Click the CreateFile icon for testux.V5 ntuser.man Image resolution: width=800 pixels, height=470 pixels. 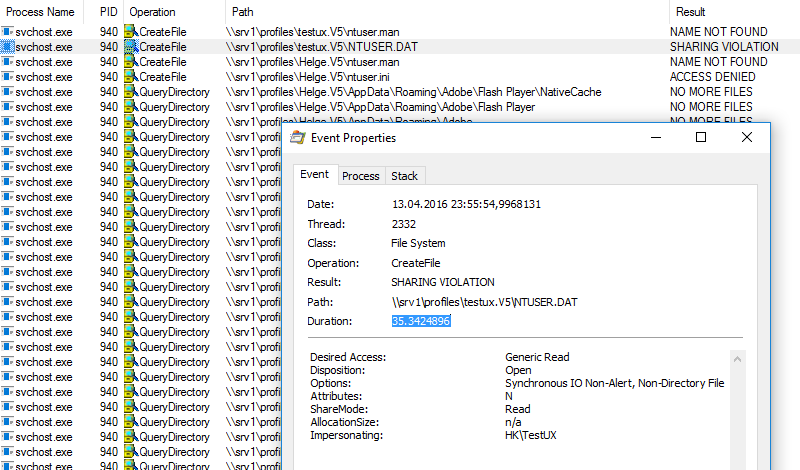coord(130,32)
